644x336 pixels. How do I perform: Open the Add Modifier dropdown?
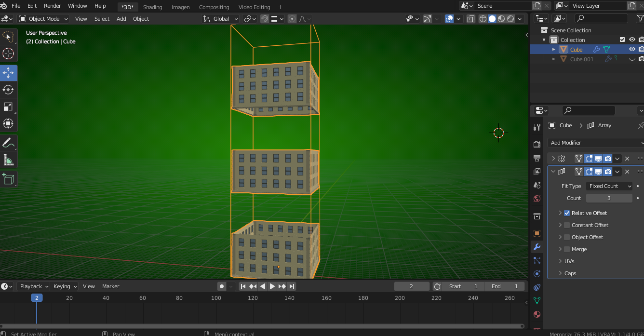(596, 143)
